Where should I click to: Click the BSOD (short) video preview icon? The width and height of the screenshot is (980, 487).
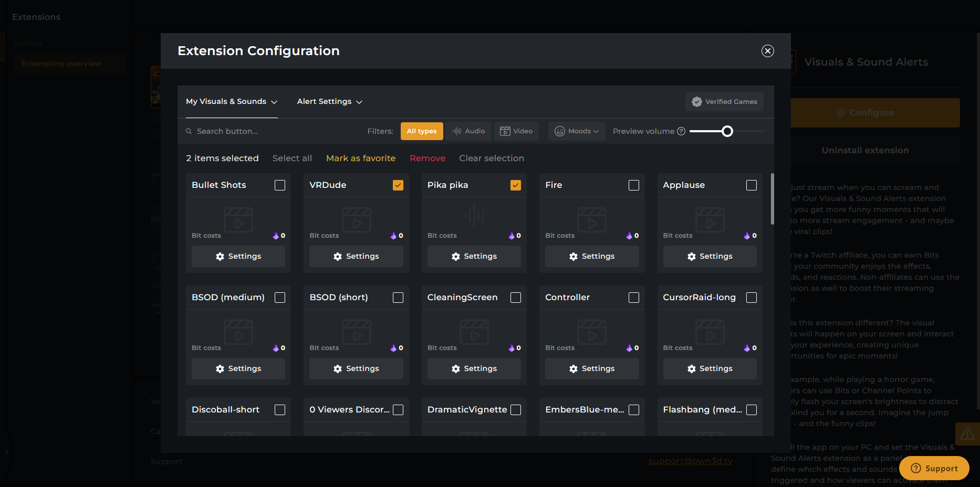pyautogui.click(x=357, y=332)
